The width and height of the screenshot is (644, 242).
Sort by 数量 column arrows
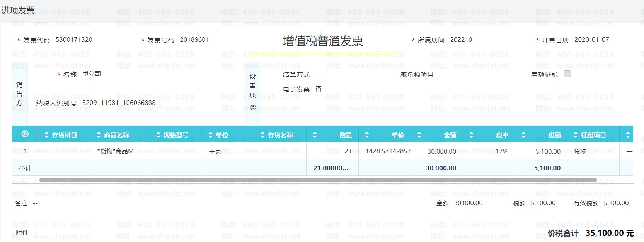point(315,135)
